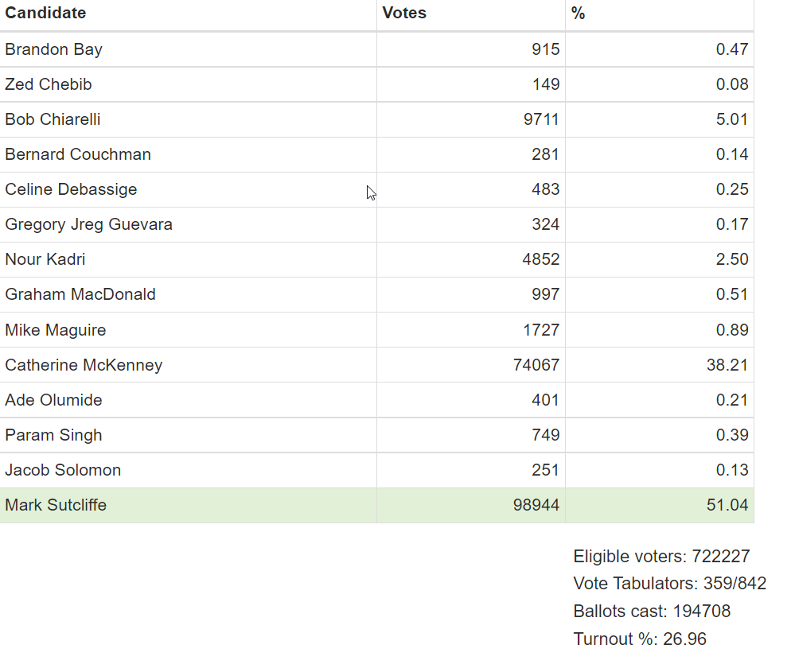Click Catherine McKenney's 38.21 percentage
Screen dimensions: 791x672
coord(728,365)
